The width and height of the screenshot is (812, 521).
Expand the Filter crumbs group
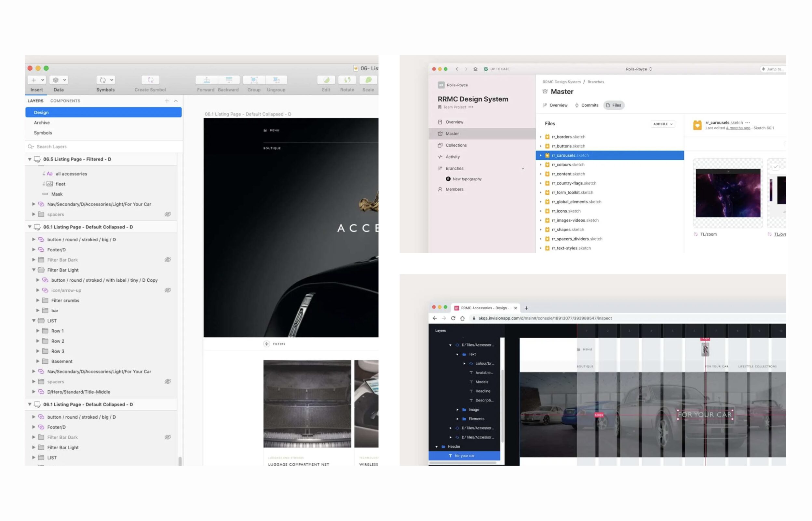[x=38, y=300]
